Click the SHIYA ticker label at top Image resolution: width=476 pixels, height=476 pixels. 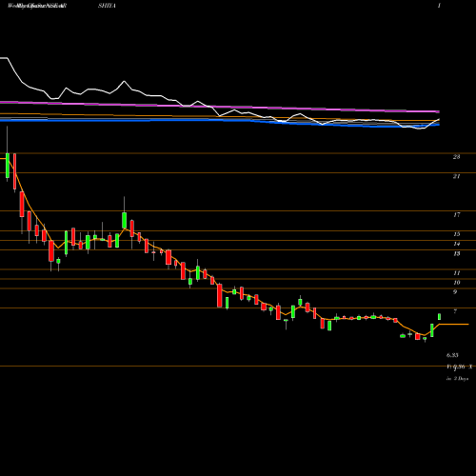tap(107, 6)
